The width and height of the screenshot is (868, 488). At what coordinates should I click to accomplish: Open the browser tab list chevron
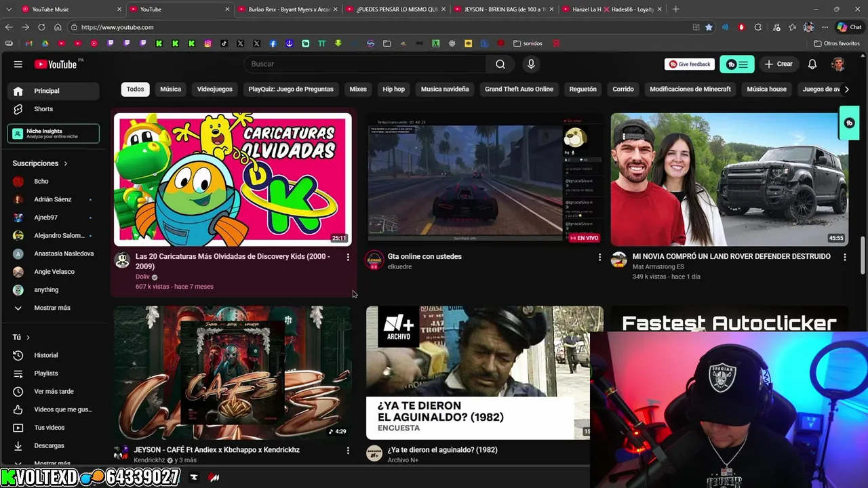[8, 9]
